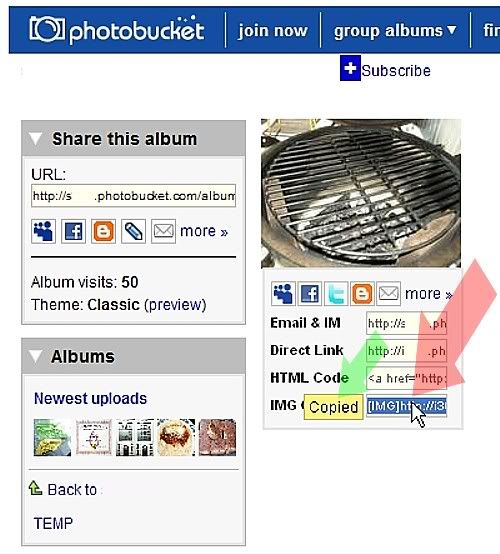
Task: Open the join now menu item
Action: tap(273, 31)
